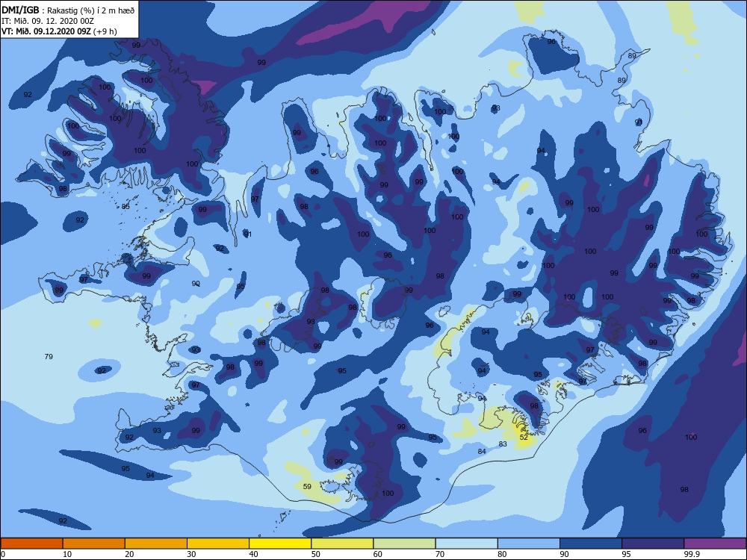Select the orange 10–20 legend color block
The image size is (747, 560).
click(94, 544)
